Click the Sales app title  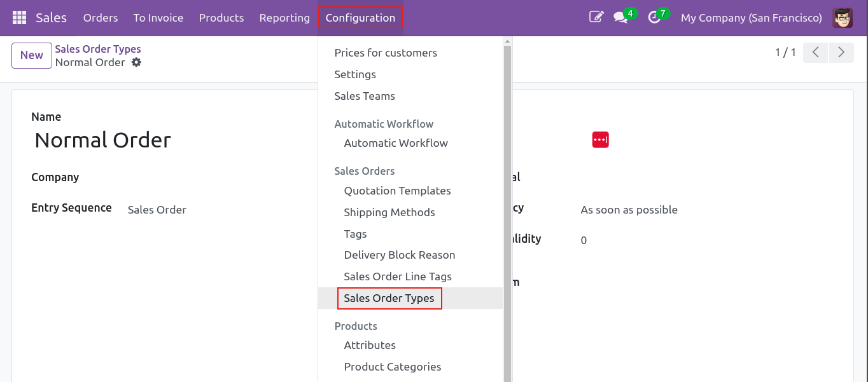(51, 18)
